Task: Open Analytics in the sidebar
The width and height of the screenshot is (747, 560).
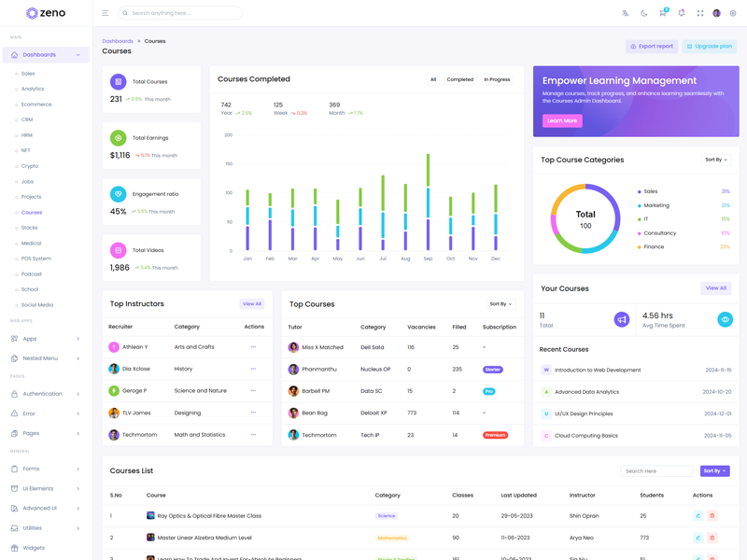Action: (x=33, y=89)
